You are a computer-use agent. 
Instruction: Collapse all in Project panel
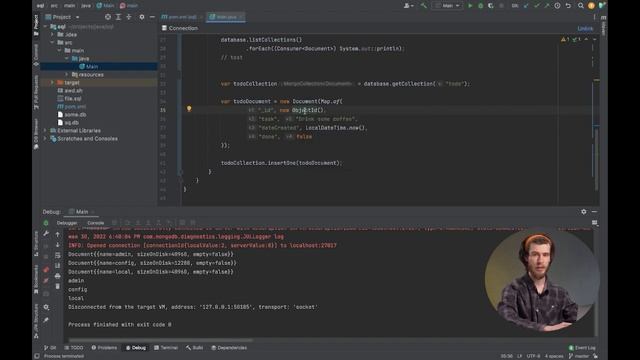pos(129,17)
